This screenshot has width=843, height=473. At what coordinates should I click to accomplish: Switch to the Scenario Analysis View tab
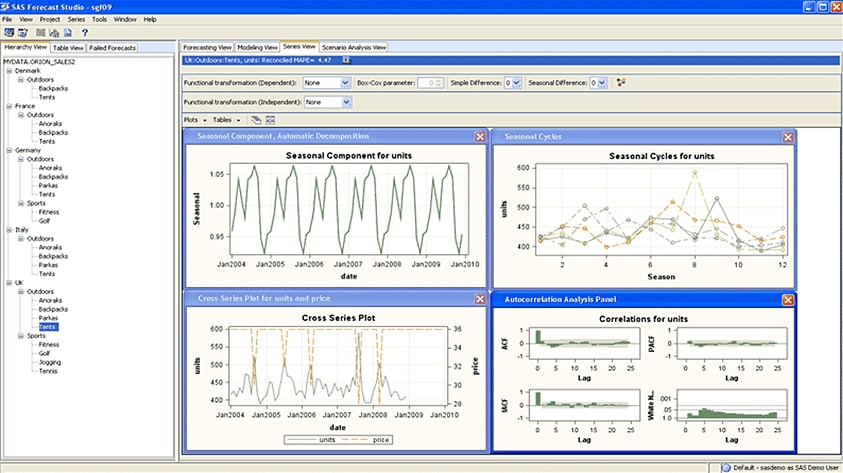(x=354, y=47)
